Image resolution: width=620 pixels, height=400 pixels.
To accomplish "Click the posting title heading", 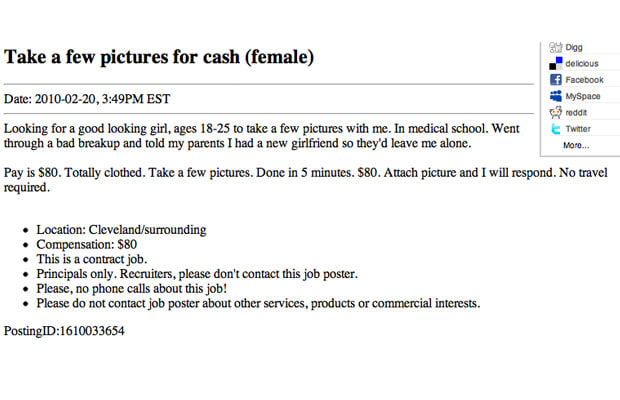I will point(159,57).
